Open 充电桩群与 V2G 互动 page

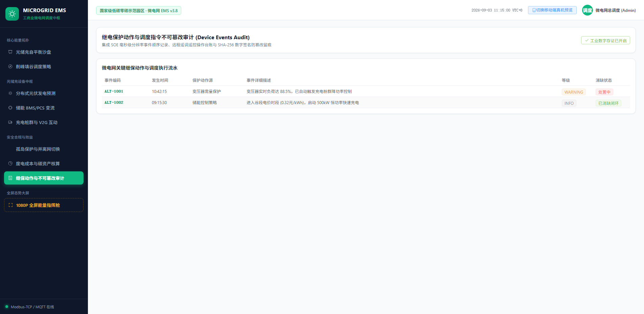[x=44, y=122]
